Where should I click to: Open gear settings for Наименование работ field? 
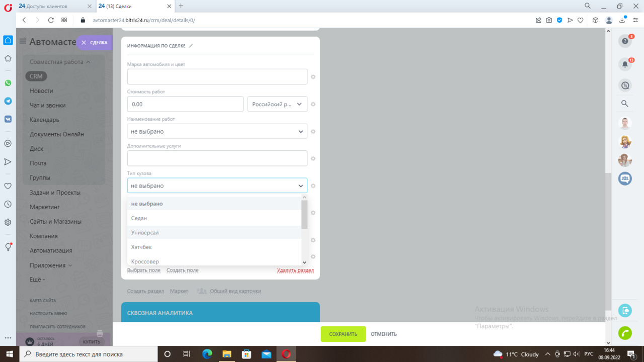(313, 131)
